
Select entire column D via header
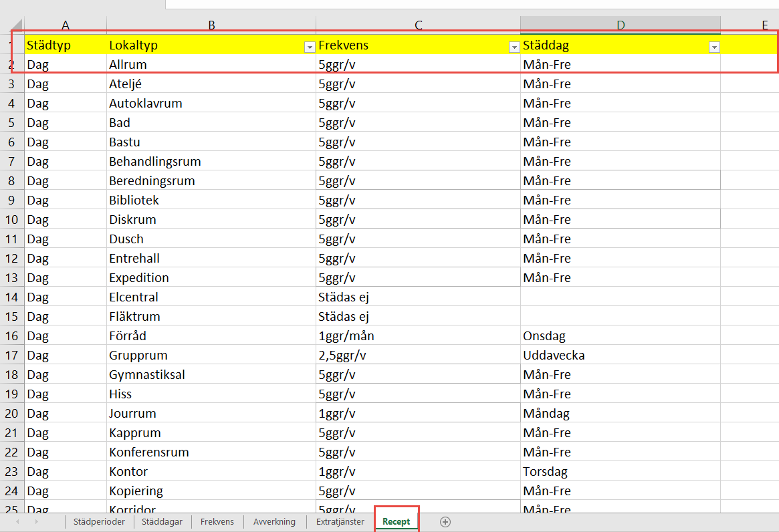coord(621,25)
